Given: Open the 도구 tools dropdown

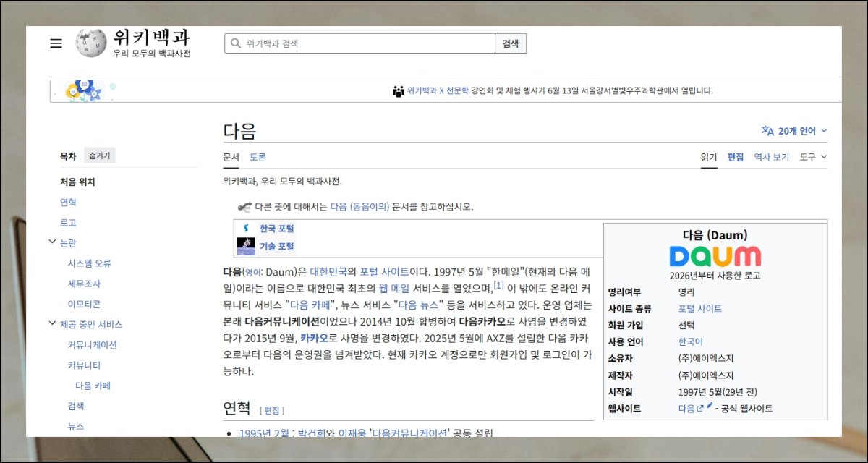Looking at the screenshot, I should 813,157.
